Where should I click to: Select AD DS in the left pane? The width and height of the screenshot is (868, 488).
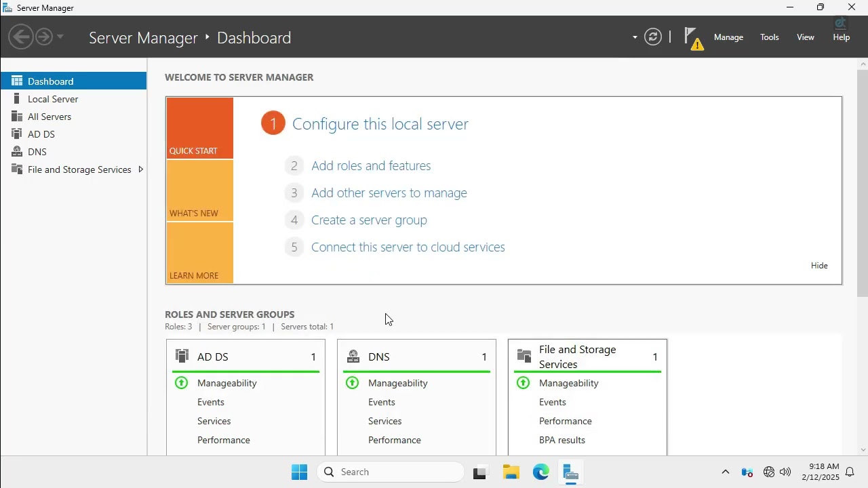[x=73, y=134]
